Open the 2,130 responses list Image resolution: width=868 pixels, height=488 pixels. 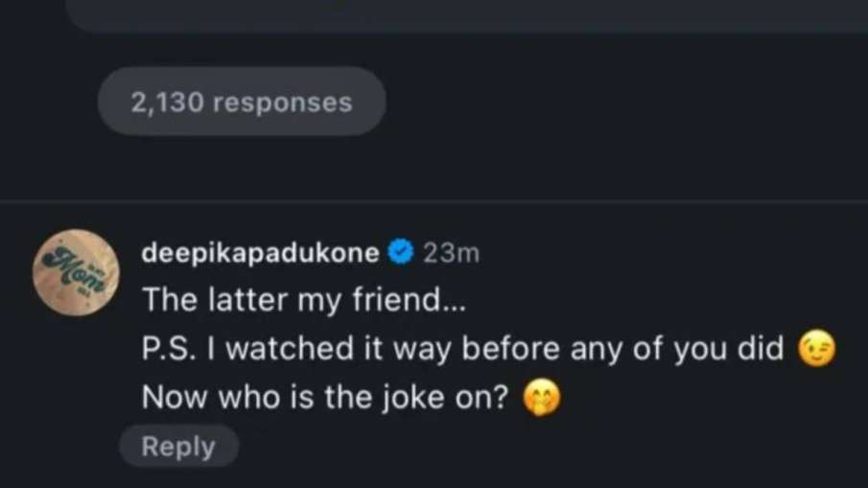click(x=242, y=102)
